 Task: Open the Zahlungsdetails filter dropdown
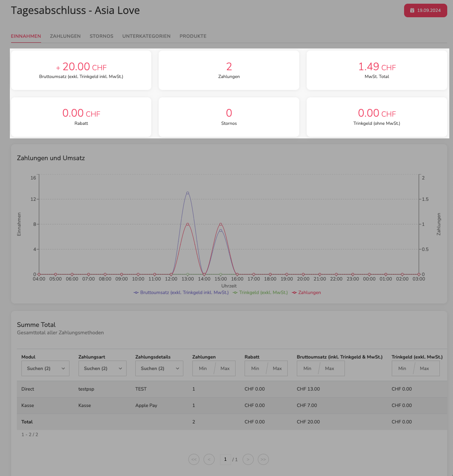pos(159,368)
